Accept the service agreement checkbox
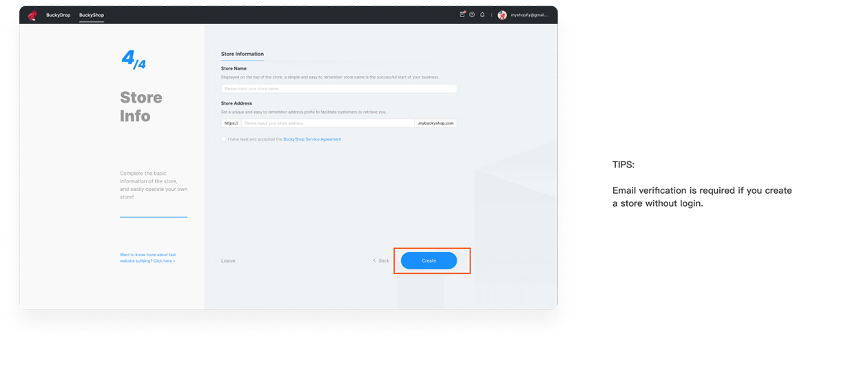 tap(223, 139)
